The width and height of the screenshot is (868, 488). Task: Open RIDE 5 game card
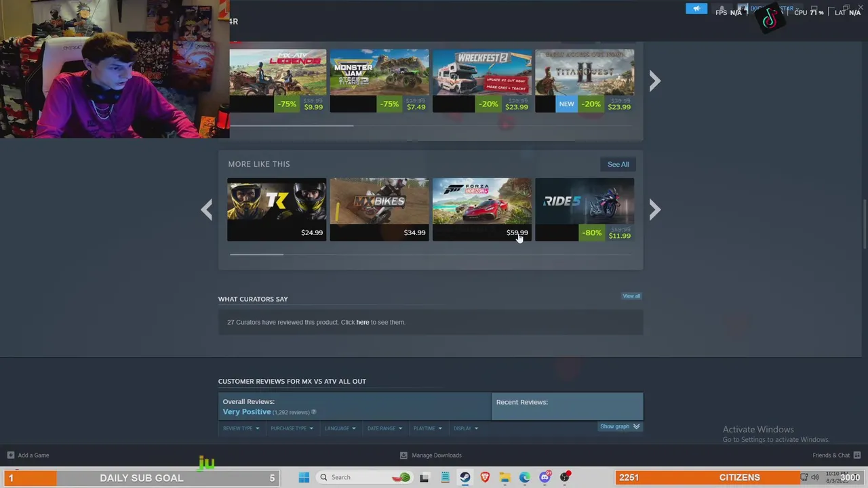tap(585, 209)
